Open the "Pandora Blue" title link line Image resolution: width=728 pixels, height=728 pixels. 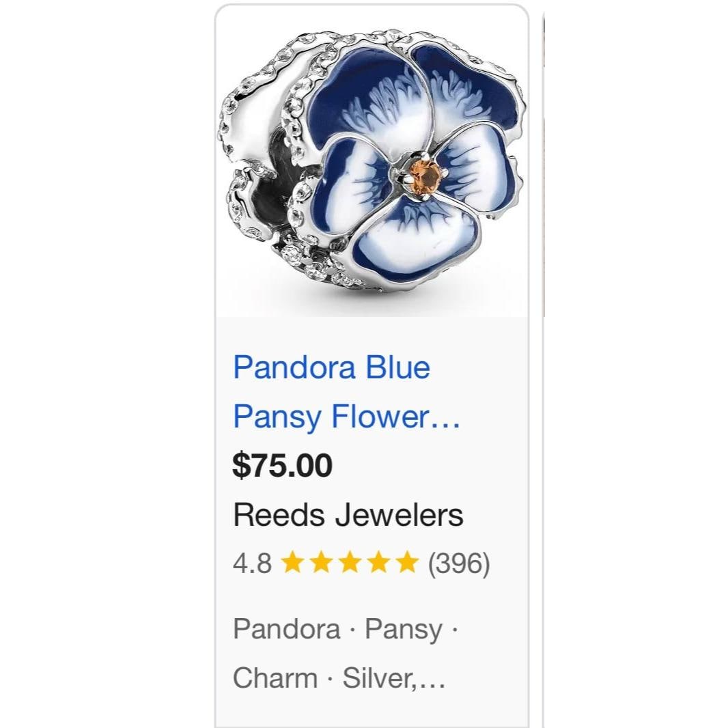coord(331,367)
